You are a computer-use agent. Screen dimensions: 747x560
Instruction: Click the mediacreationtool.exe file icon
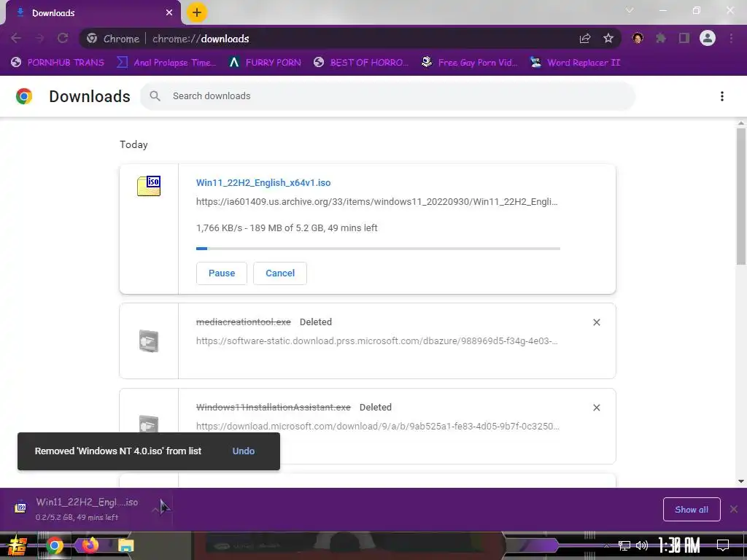[x=149, y=341]
